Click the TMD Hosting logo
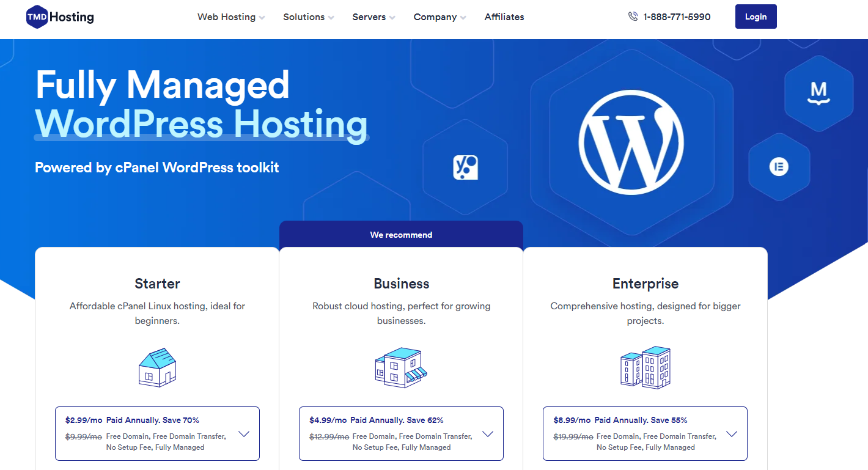The image size is (868, 470). 60,17
